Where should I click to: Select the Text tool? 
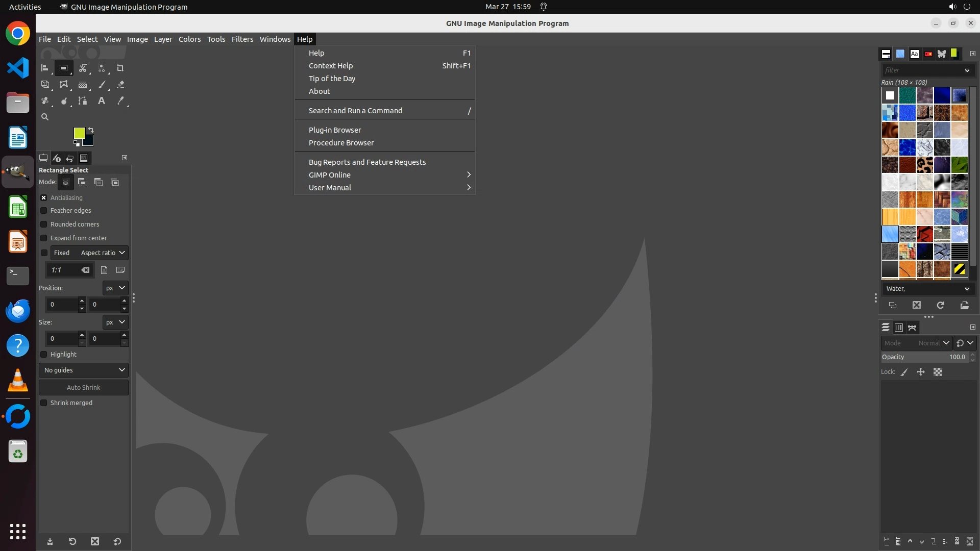pyautogui.click(x=102, y=101)
